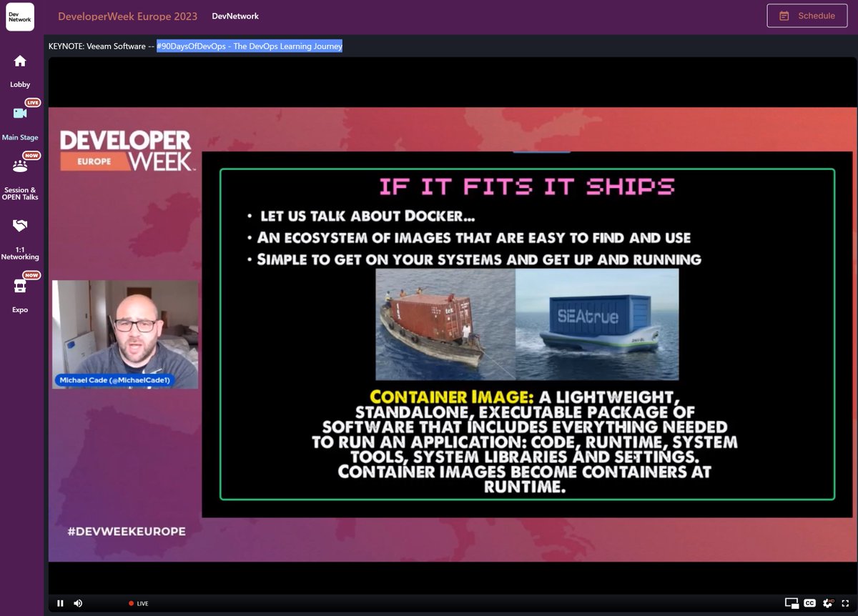Click the NOW badge on Expo

coord(31,275)
